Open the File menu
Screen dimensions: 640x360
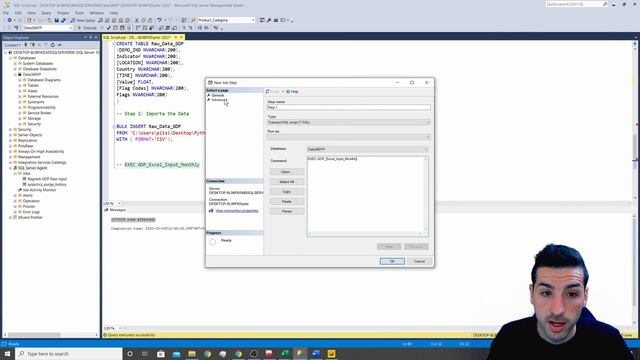[x=6, y=13]
